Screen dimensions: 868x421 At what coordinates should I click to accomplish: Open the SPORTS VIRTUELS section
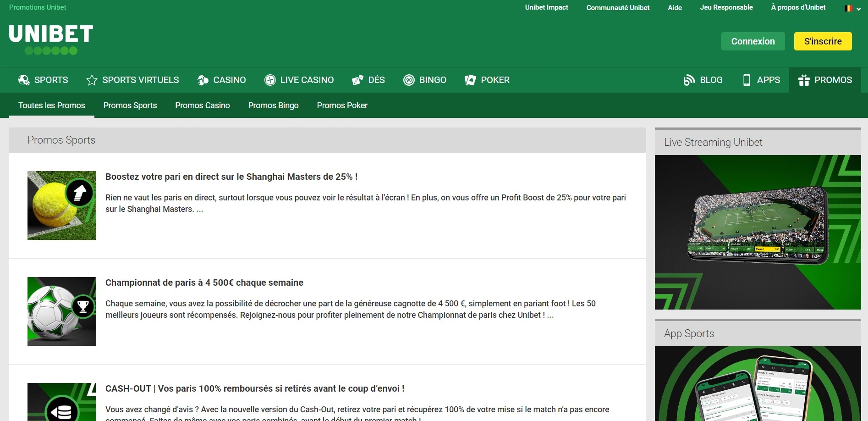[132, 80]
